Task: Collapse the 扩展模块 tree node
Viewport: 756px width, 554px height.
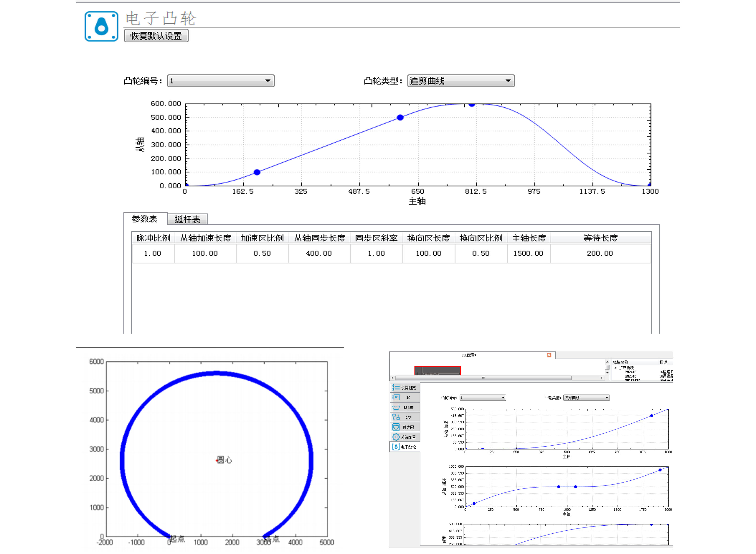Action: click(x=615, y=368)
